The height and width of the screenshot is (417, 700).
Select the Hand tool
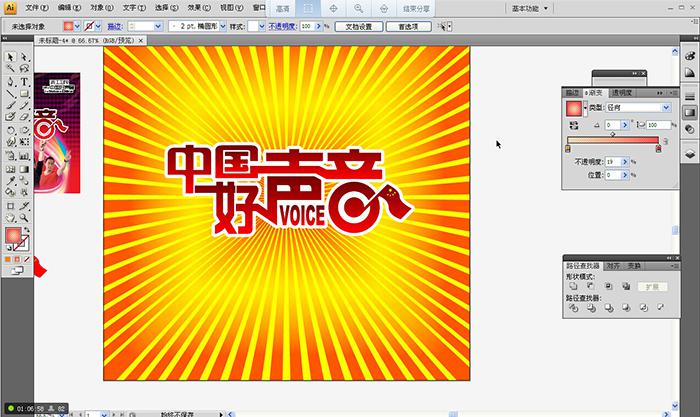(11, 218)
